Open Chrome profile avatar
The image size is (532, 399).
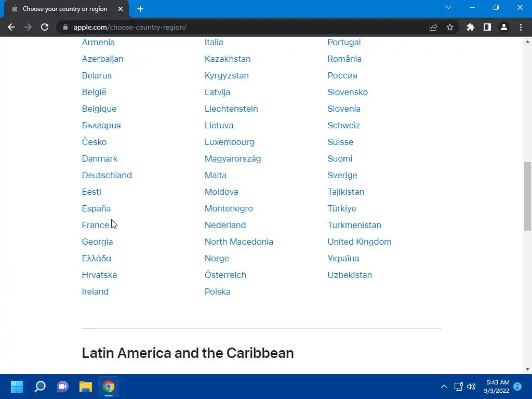click(x=504, y=27)
